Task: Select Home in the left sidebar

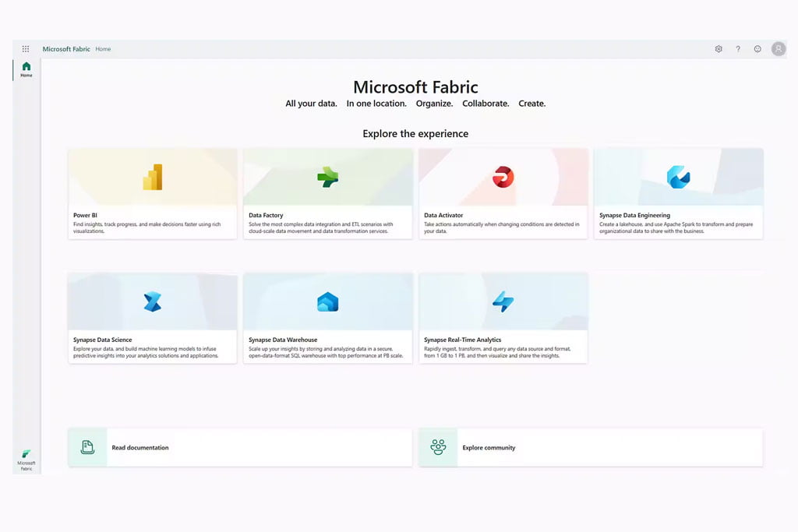Action: pyautogui.click(x=26, y=69)
